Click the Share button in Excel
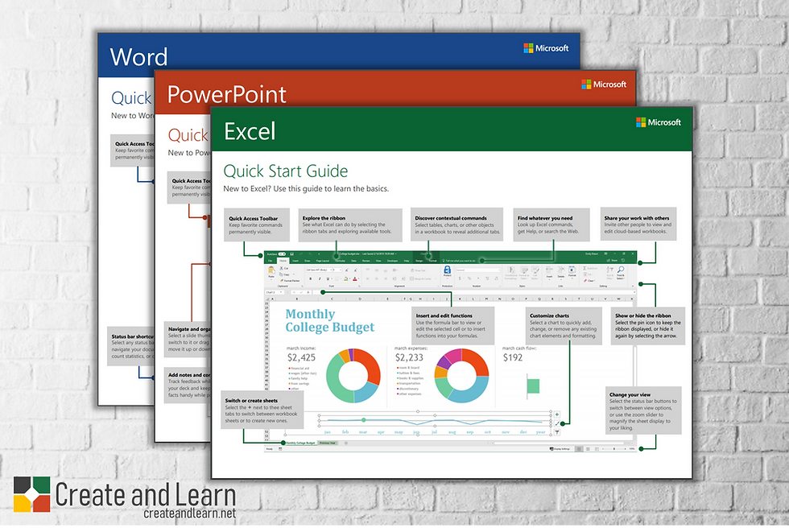The width and height of the screenshot is (789, 532). pyautogui.click(x=612, y=261)
